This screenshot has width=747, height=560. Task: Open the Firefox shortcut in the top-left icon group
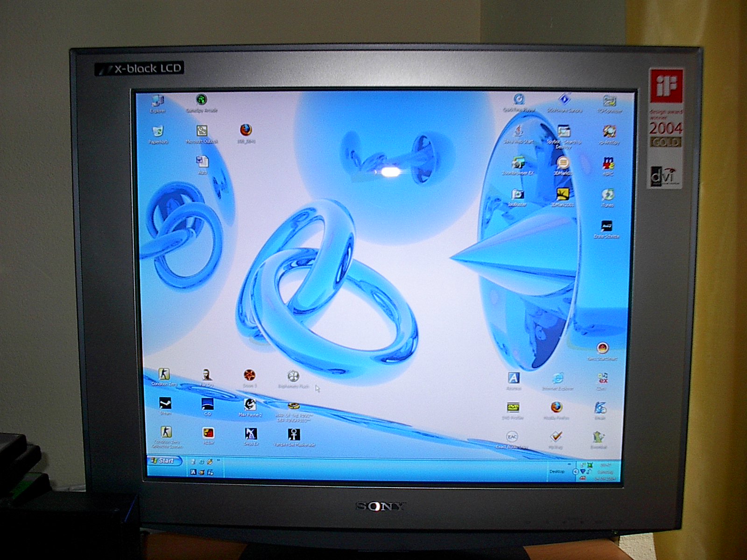coord(246,130)
